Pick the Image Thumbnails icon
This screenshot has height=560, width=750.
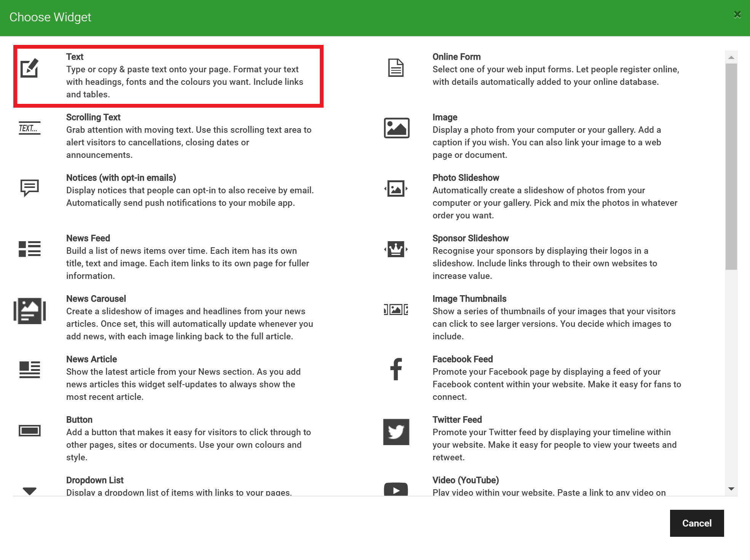pyautogui.click(x=396, y=309)
